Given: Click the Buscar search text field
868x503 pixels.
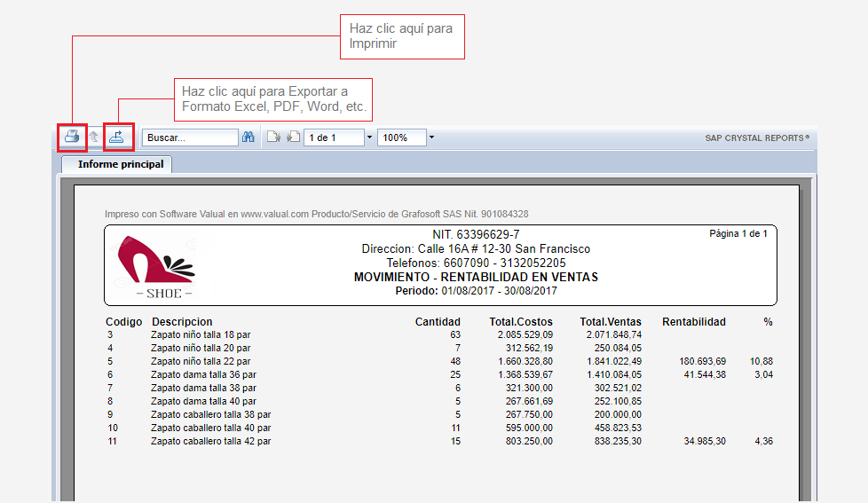Looking at the screenshot, I should click(x=189, y=138).
